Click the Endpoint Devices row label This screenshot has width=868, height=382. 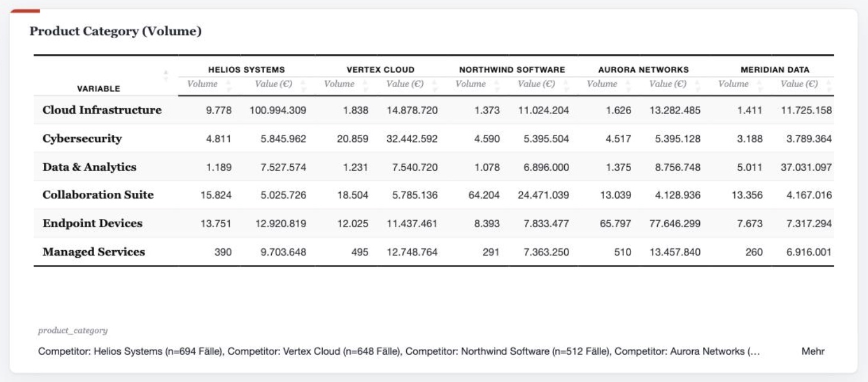[92, 223]
